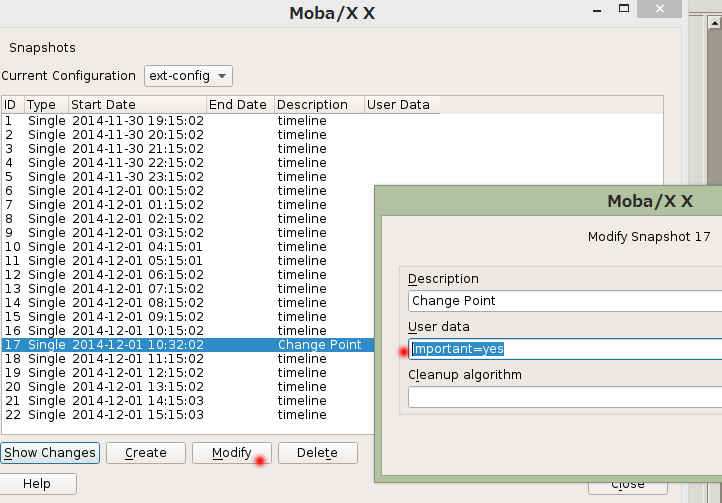Select snapshot 6 dated 2014-12-01 00:15:02
722x503 pixels.
tap(188, 191)
